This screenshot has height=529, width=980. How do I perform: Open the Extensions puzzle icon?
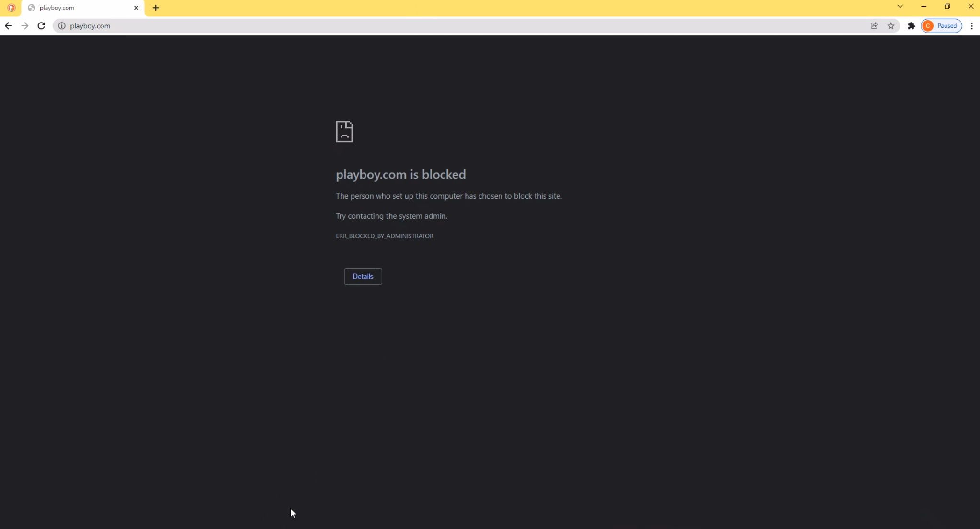911,26
